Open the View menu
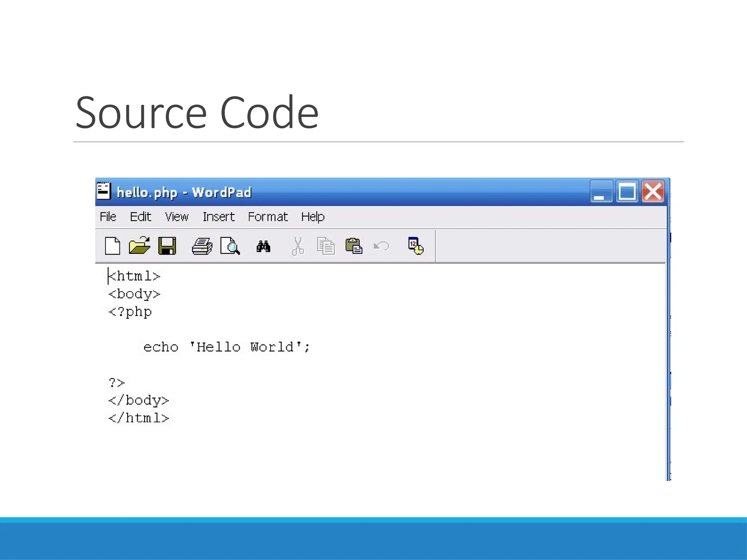This screenshot has width=747, height=560. [x=177, y=217]
